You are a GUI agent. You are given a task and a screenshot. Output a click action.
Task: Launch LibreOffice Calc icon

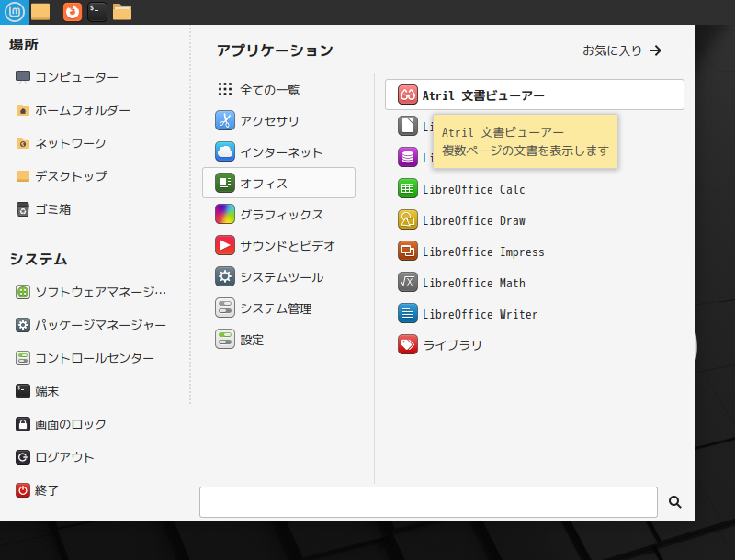(408, 189)
